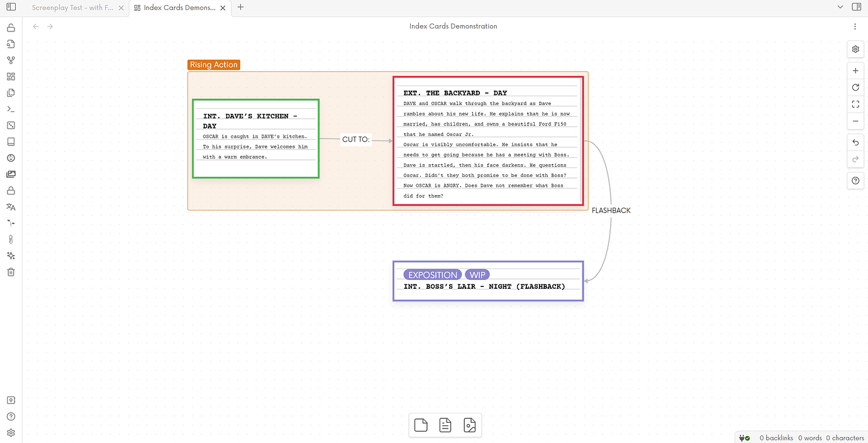This screenshot has width=868, height=443.
Task: Add a note from vault via canvas toolbar
Action: coord(445,425)
